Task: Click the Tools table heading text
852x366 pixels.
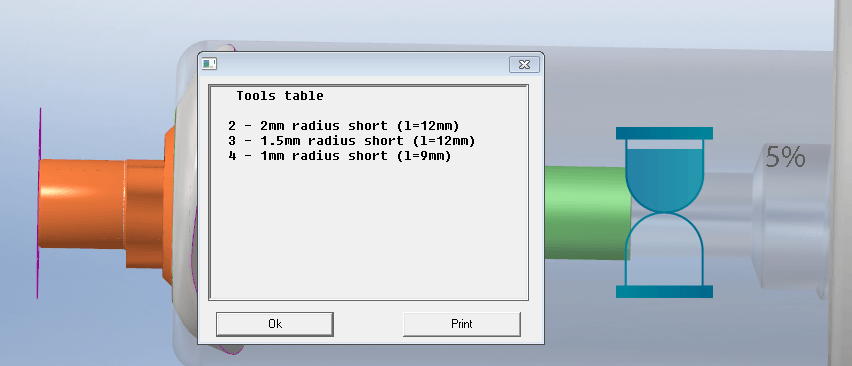Action: (280, 96)
